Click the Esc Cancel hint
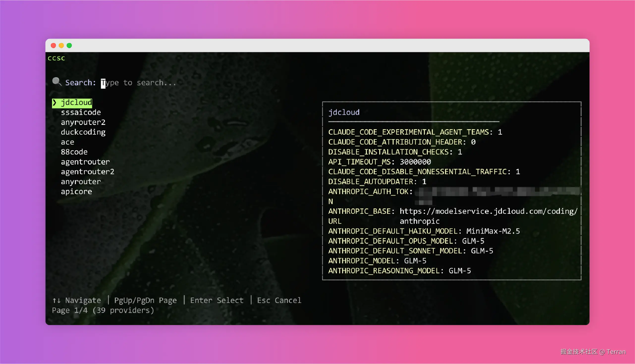635x364 pixels. (x=279, y=300)
